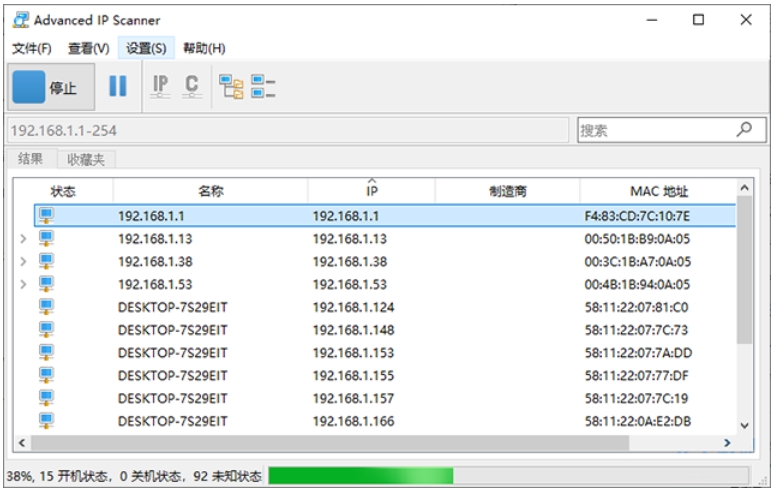772x489 pixels.
Task: Sort by the 制造商 column header
Action: coord(508,191)
